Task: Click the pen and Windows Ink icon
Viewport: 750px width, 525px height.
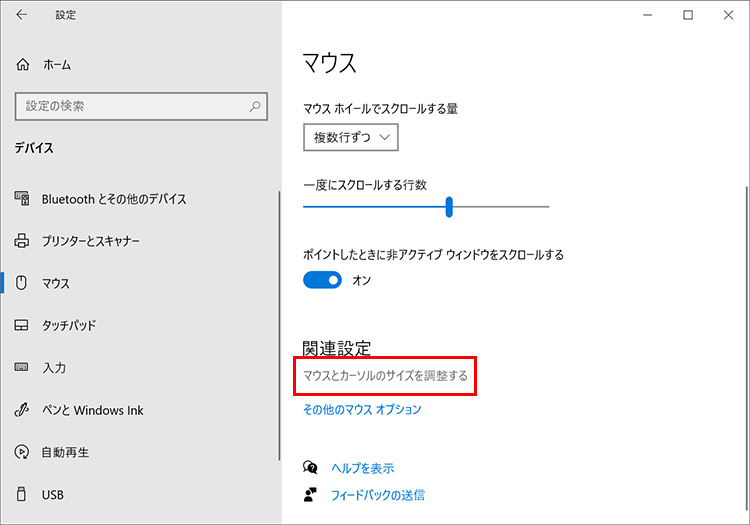Action: point(22,410)
